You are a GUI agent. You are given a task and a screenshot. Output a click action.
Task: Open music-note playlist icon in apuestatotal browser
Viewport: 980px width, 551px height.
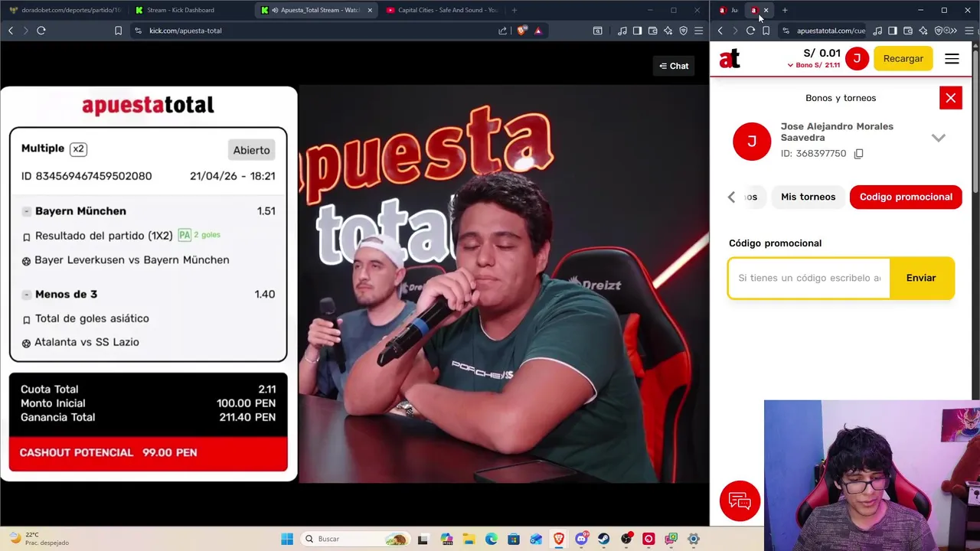877,31
